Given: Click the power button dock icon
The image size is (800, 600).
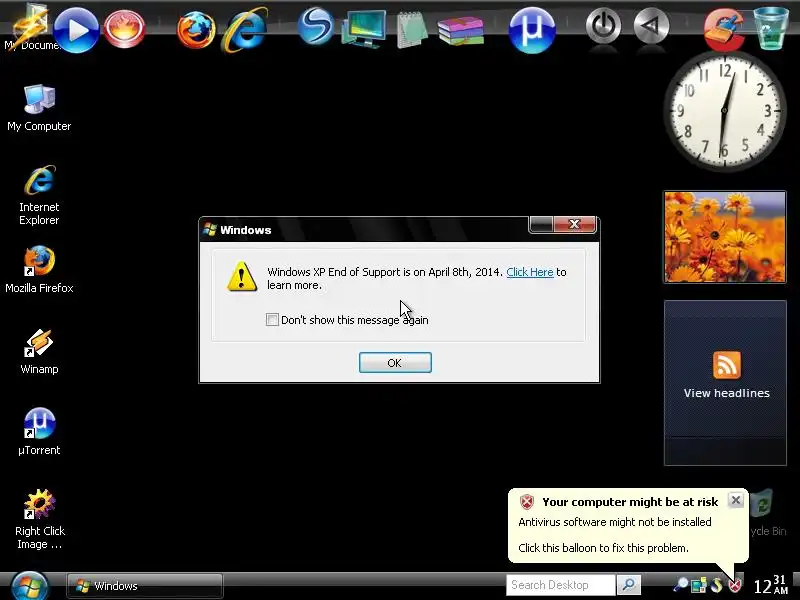Looking at the screenshot, I should [603, 26].
